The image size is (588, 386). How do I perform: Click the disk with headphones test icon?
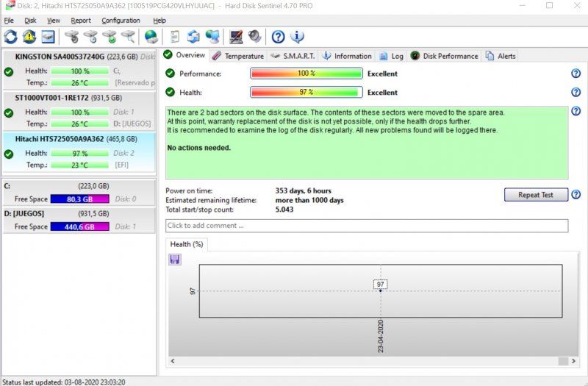click(x=71, y=37)
